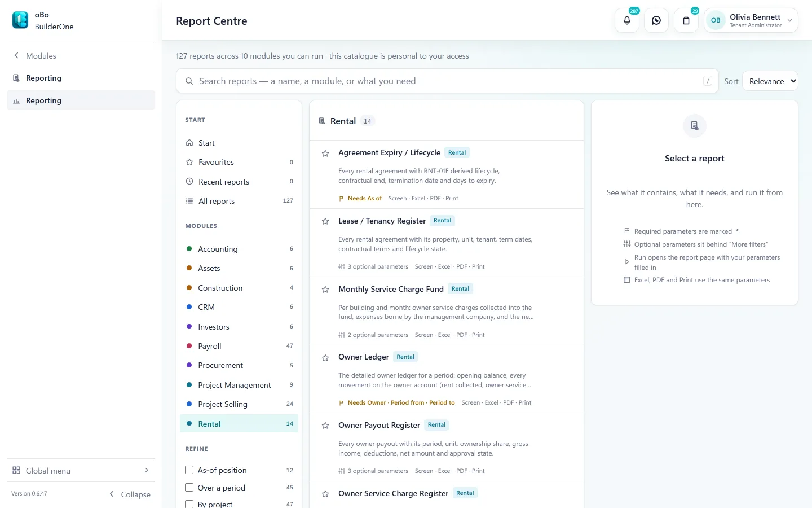Open the Construction module
The height and width of the screenshot is (508, 812).
[x=239, y=288]
